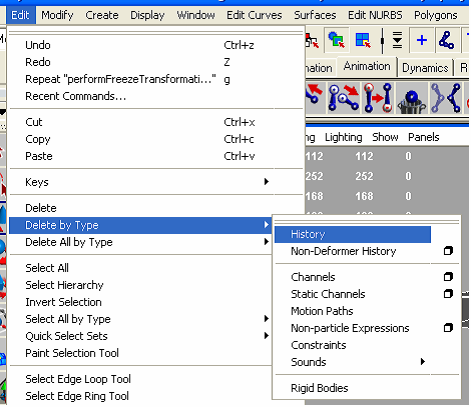471x407 pixels.
Task: Activate Select Edge Loop Tool
Action: point(140,379)
